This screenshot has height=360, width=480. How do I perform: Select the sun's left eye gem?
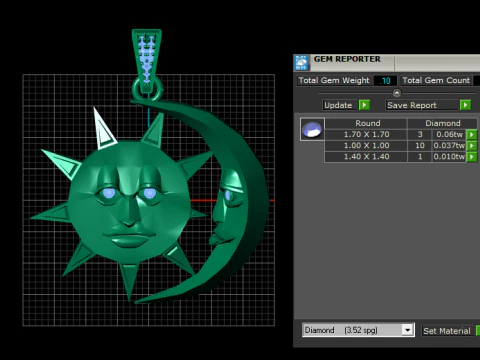point(109,193)
